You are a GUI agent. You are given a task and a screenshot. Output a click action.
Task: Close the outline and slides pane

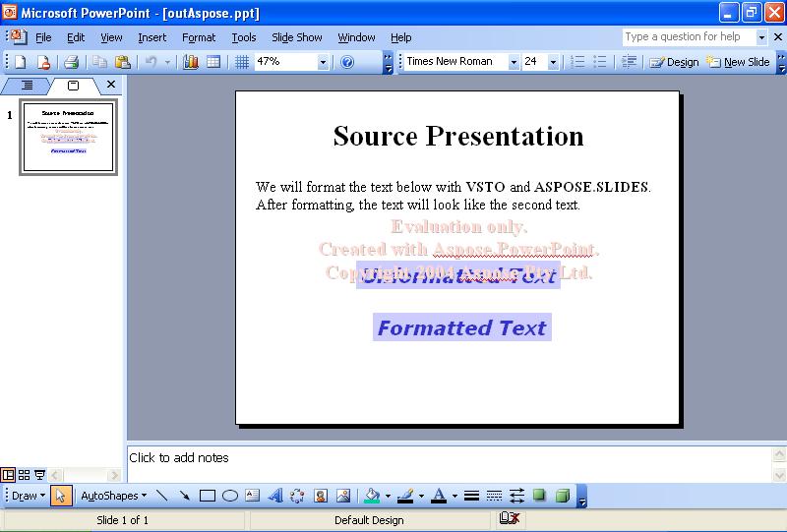[x=111, y=85]
